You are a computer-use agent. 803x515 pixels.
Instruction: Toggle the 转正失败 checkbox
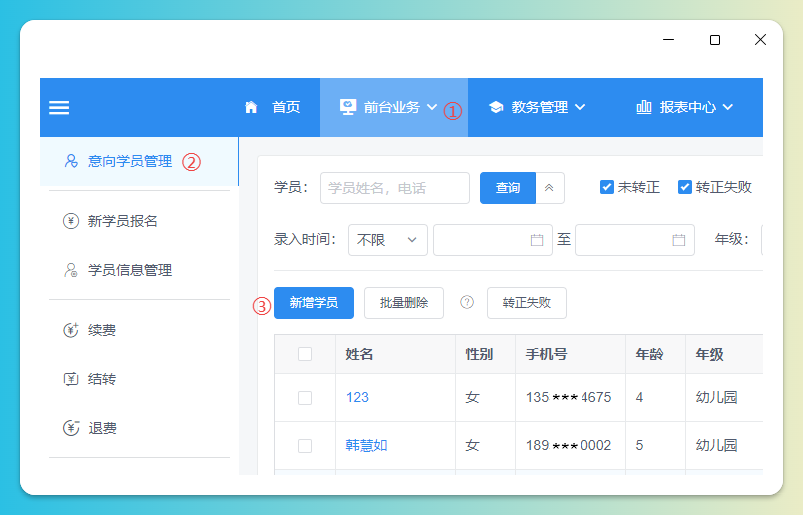coord(685,187)
